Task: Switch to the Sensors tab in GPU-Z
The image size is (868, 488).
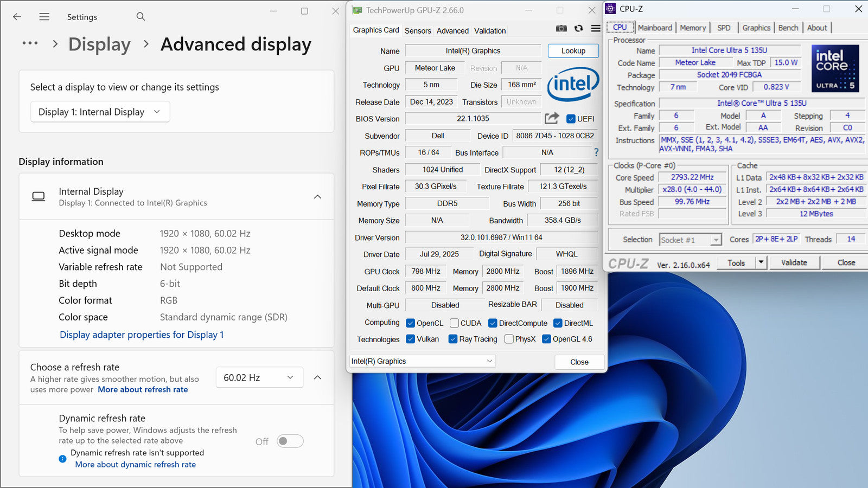Action: (418, 31)
